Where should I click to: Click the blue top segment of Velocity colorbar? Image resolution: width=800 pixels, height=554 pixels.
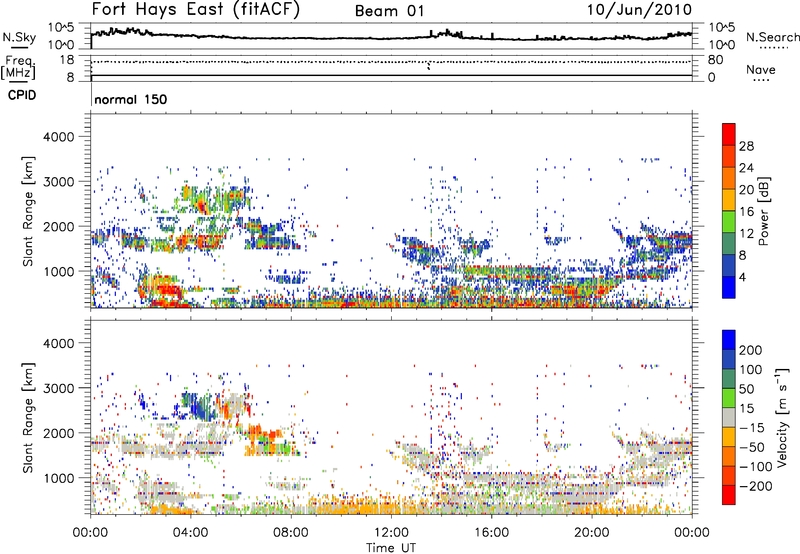pyautogui.click(x=729, y=340)
